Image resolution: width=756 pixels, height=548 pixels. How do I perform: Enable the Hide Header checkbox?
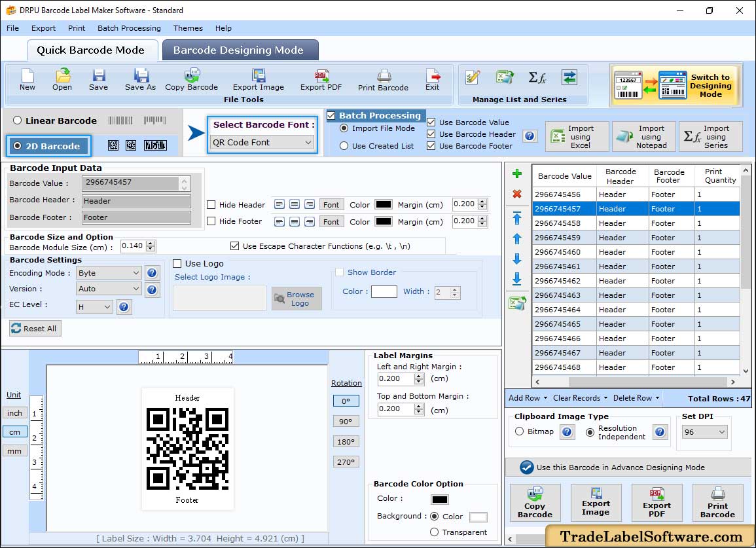coord(211,204)
